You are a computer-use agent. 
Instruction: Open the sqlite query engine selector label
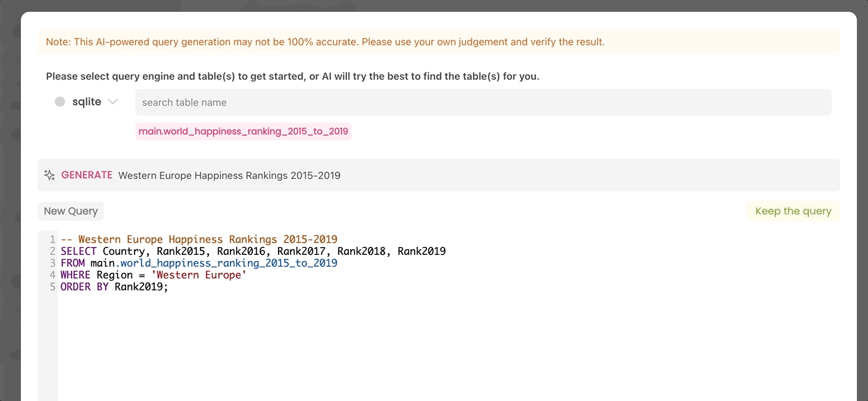coord(86,102)
